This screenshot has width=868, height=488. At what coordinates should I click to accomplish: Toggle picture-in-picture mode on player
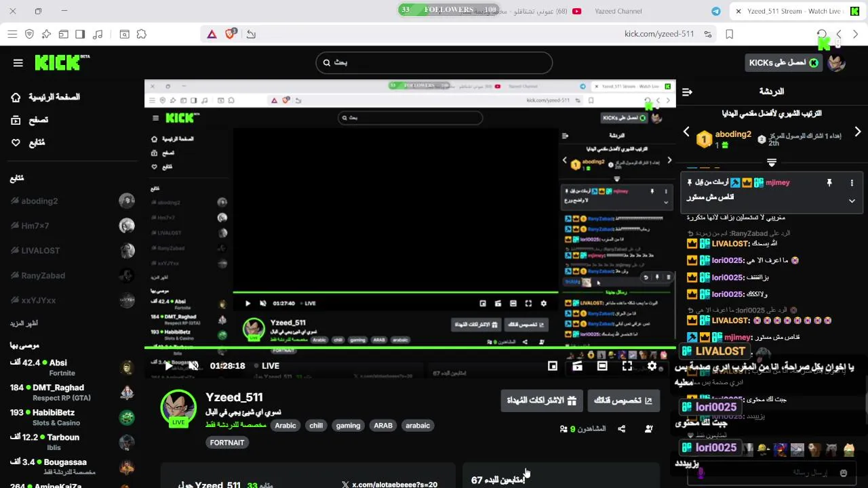[x=553, y=366]
